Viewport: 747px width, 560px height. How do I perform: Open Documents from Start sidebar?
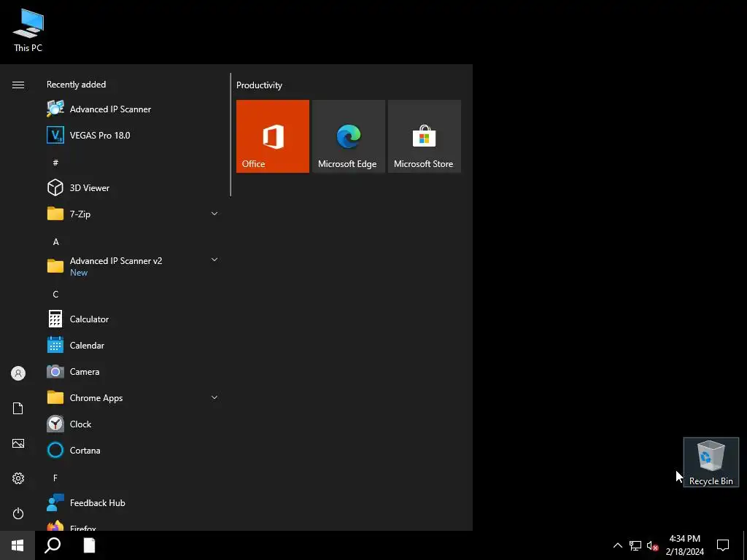click(18, 408)
